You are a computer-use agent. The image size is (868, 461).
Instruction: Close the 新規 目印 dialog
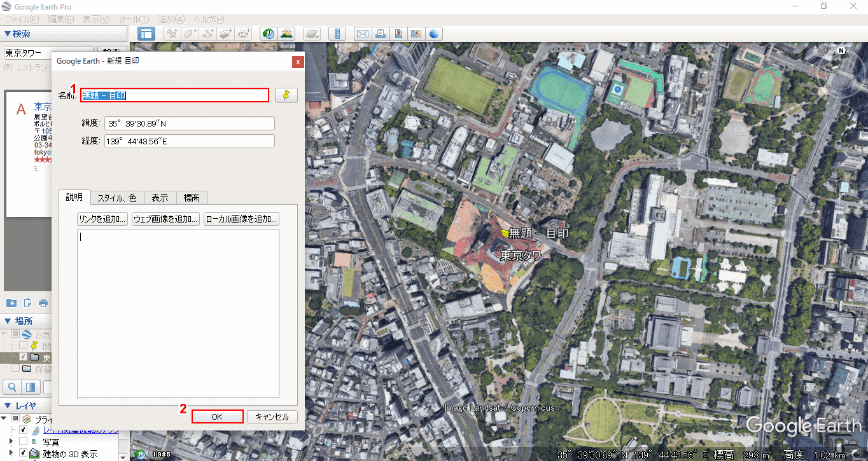297,62
